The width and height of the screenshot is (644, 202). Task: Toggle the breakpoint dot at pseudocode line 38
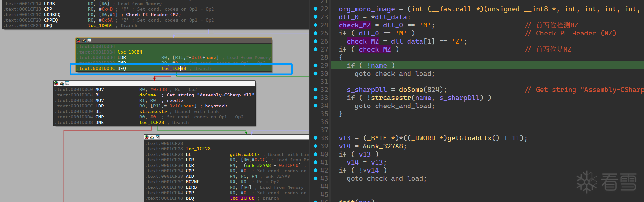coord(315,138)
